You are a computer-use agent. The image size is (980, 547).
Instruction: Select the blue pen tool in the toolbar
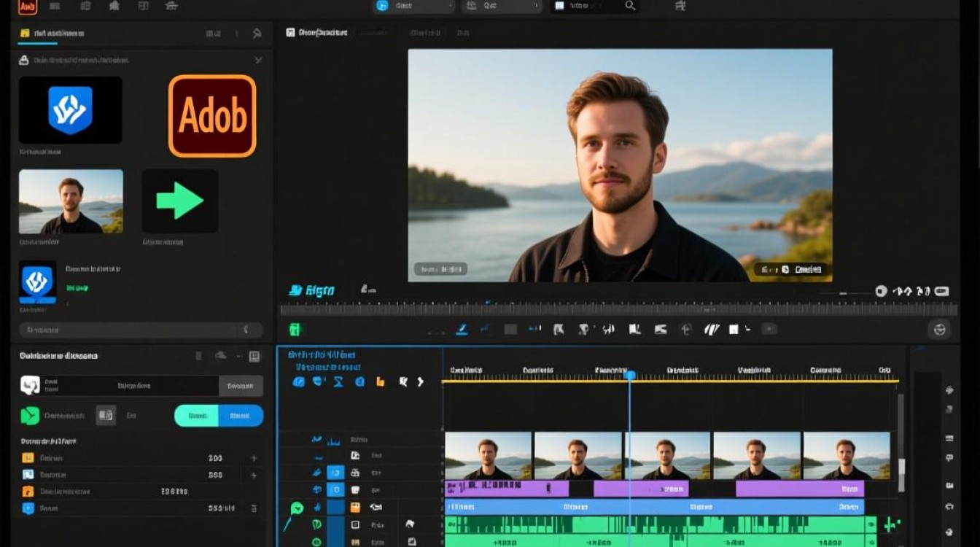[462, 330]
